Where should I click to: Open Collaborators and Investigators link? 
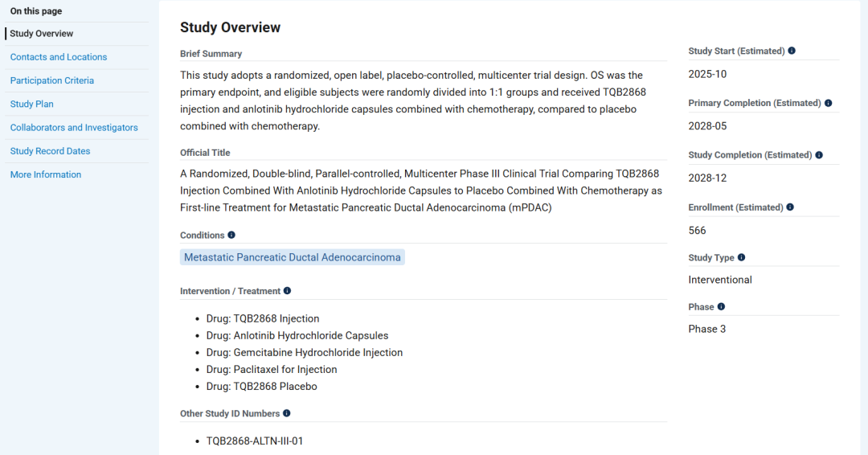coord(74,127)
